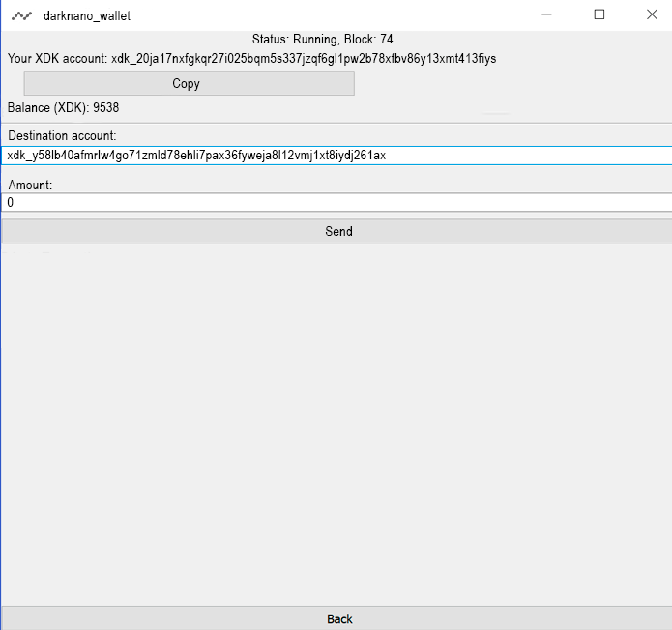Close the darknano_wallet window
Screen dimensions: 672x630
point(652,15)
